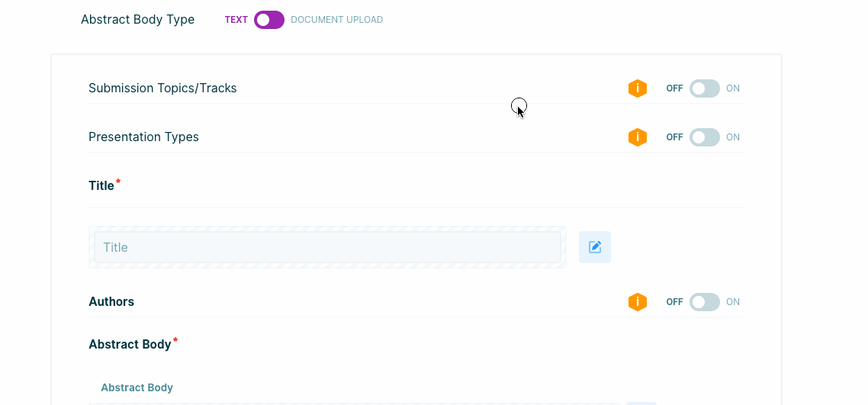
Task: Click the Submission Topics/Tracks info icon
Action: click(x=637, y=88)
